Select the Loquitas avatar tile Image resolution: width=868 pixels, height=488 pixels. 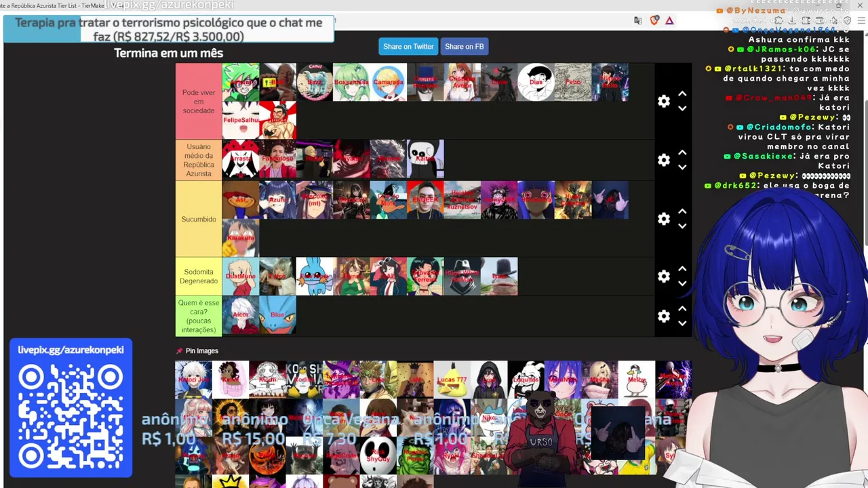click(x=526, y=379)
